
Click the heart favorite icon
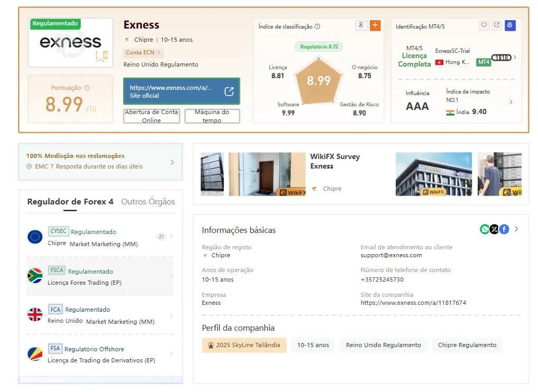(484, 25)
